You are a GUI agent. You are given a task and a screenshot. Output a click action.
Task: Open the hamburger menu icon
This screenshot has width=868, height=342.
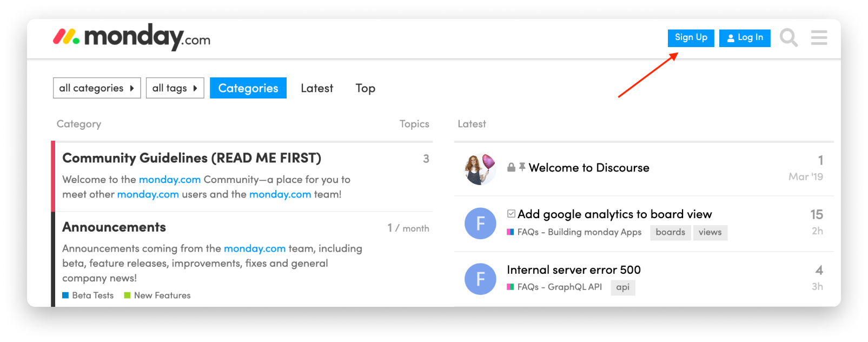[819, 37]
